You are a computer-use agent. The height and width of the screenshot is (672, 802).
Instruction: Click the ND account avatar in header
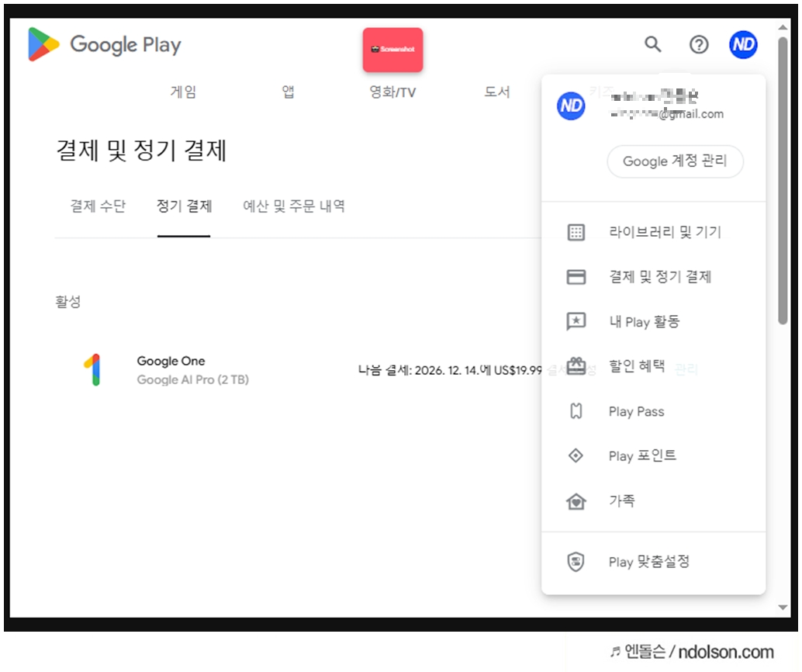(x=743, y=44)
